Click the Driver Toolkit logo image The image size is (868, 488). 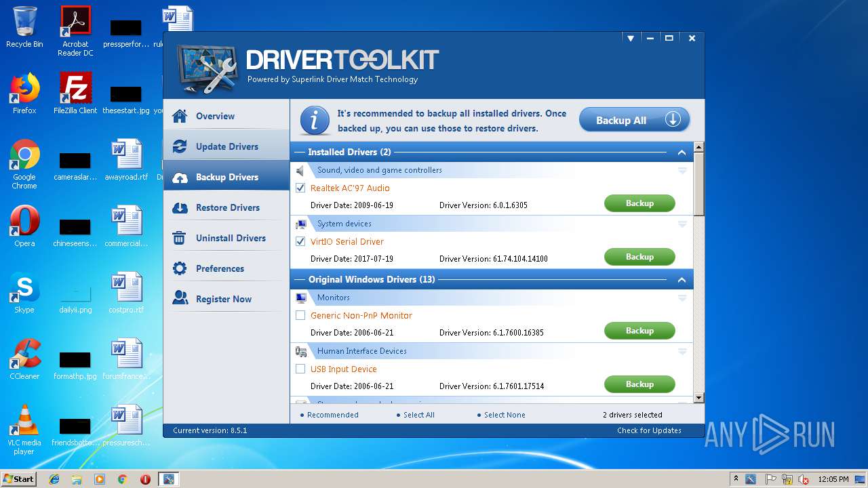[x=208, y=68]
